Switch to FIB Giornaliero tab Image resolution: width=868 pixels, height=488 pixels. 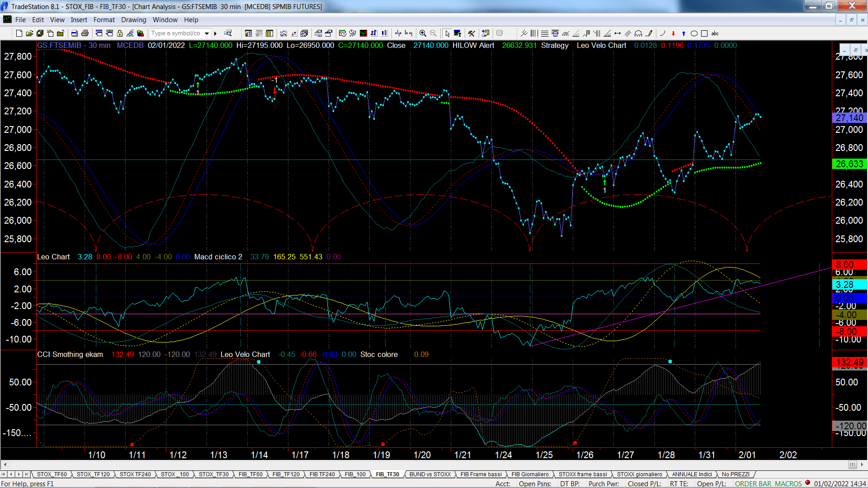click(x=530, y=474)
